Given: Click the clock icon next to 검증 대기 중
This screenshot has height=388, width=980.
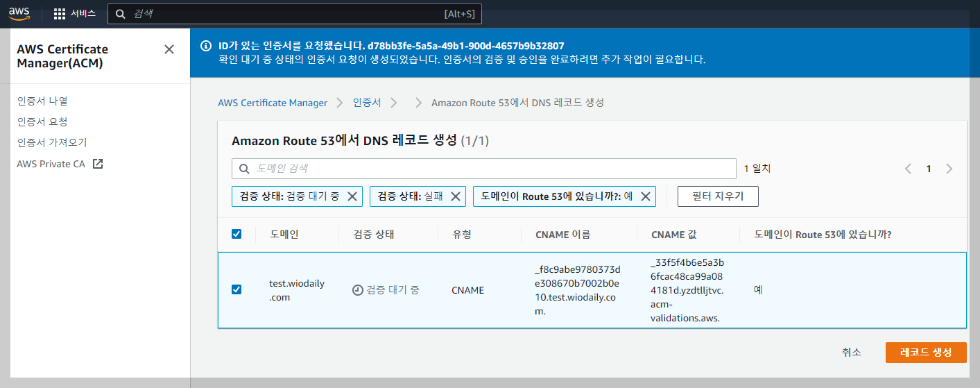Looking at the screenshot, I should click(358, 290).
